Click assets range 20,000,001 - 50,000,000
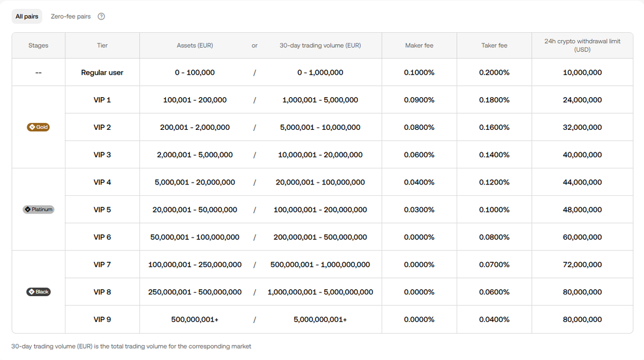This screenshot has height=360, width=644. [195, 209]
